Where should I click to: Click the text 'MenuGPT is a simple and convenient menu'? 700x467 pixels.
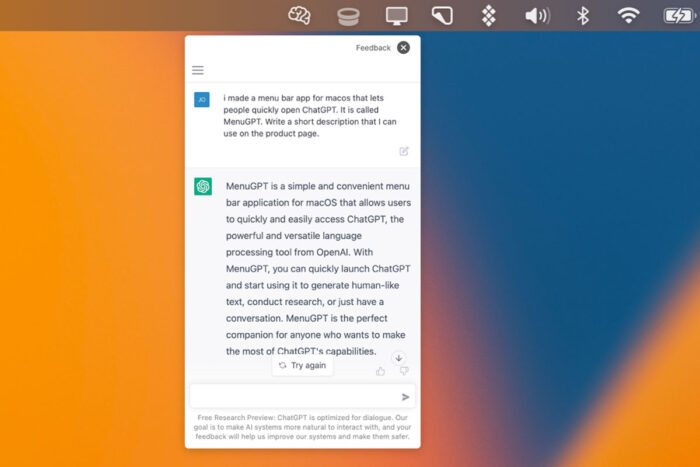coord(317,186)
